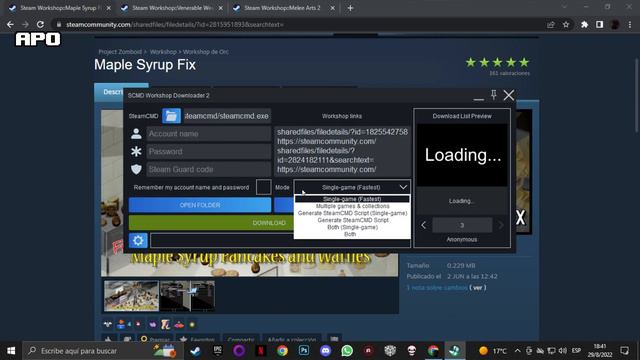The width and height of the screenshot is (640, 360).
Task: Open the Windows Start menu
Action: tap(11, 351)
